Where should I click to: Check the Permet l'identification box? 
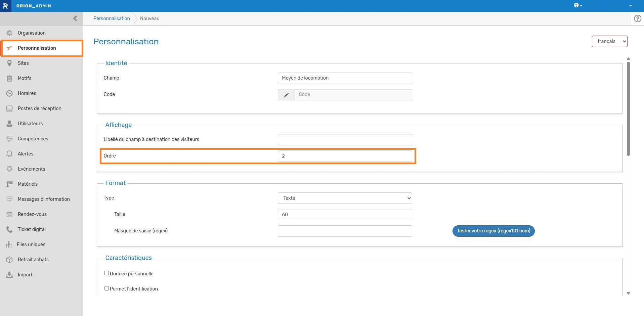106,288
